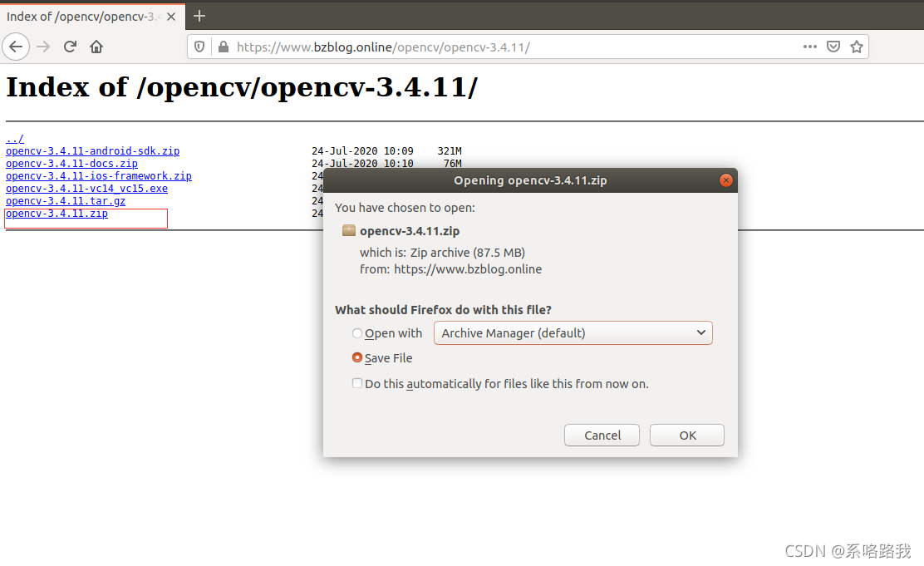Click the forward navigation arrow
This screenshot has height=566, width=924.
pos(43,47)
